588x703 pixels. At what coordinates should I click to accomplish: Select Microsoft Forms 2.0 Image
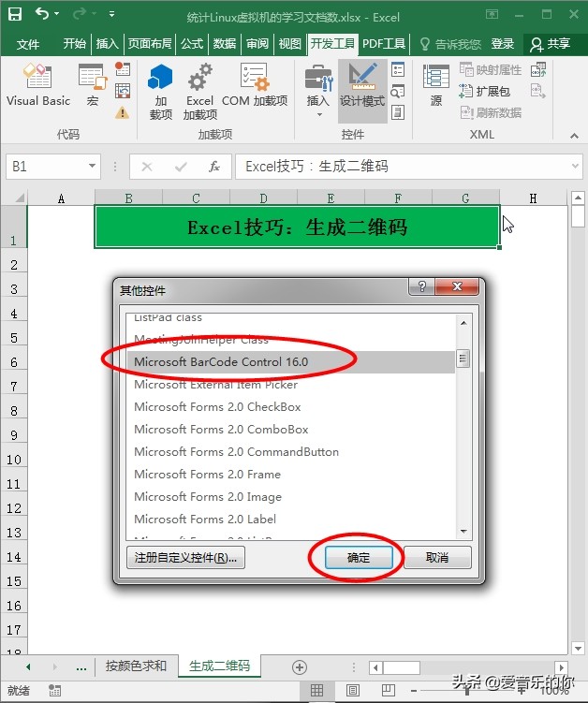(x=290, y=496)
